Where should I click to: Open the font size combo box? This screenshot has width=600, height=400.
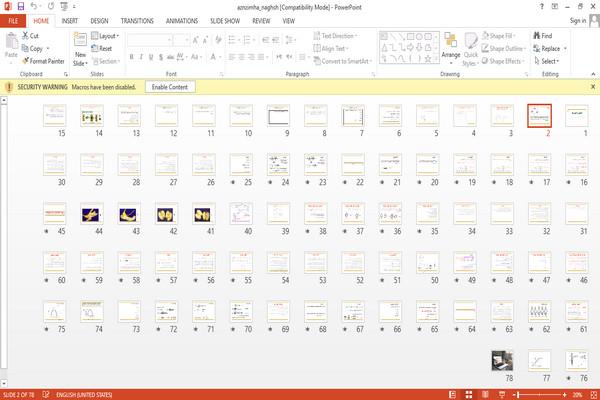pyautogui.click(x=181, y=40)
